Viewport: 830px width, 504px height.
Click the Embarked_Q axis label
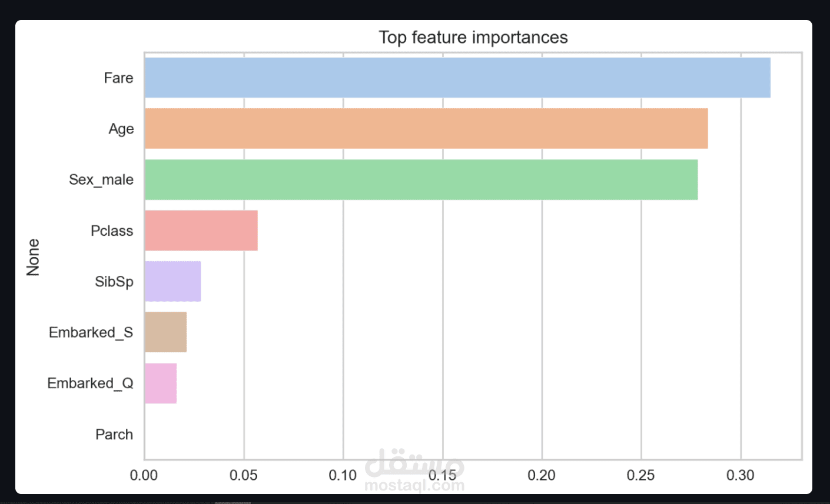pyautogui.click(x=90, y=383)
